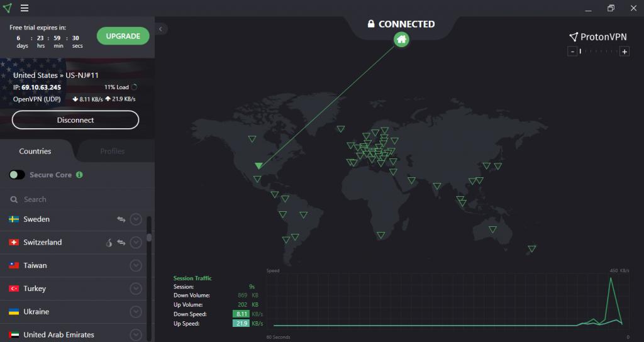Expand the Switzerland server list
Viewport: 644px width, 342px height.
point(136,242)
